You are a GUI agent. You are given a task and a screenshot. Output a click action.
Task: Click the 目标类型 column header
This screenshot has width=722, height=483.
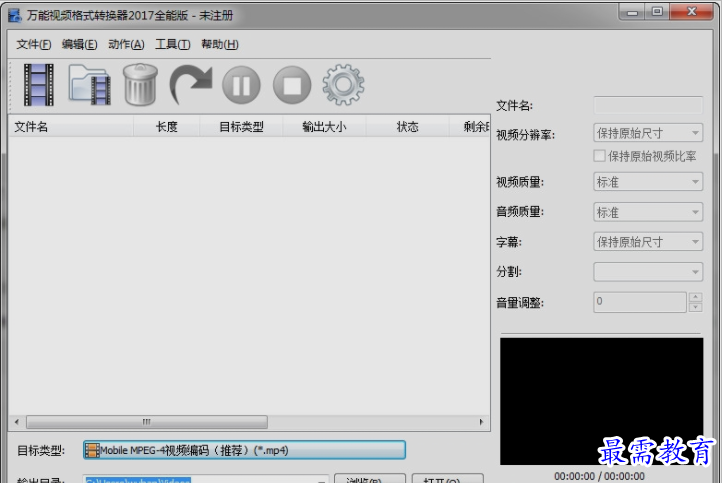click(241, 127)
